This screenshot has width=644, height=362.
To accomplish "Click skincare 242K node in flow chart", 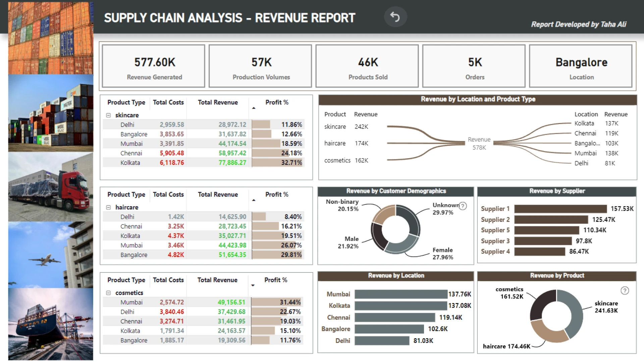I will (x=346, y=127).
